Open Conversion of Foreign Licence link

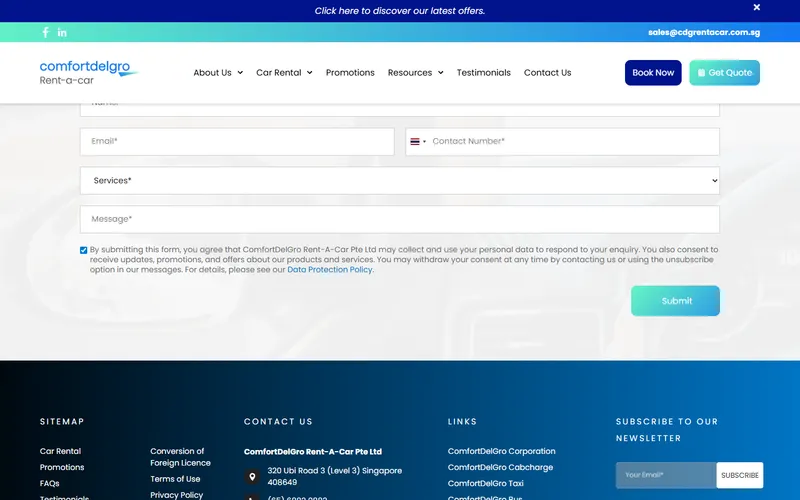pos(180,457)
